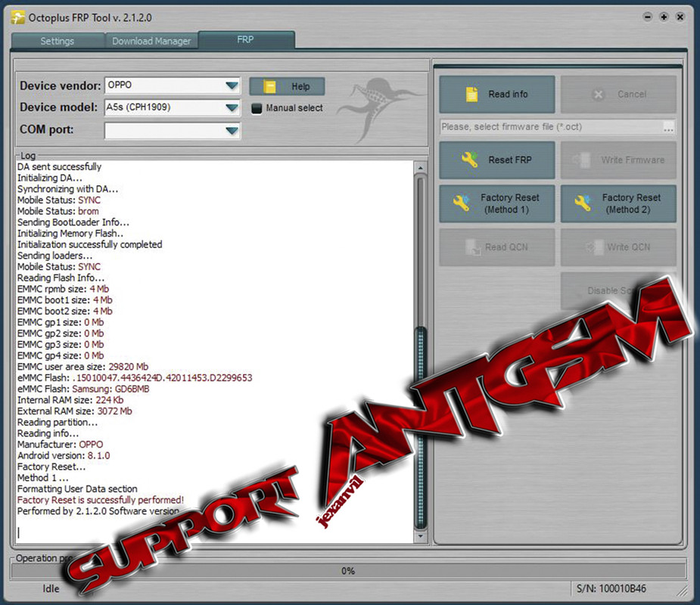Open the Device model dropdown
This screenshot has width=700, height=605.
pyautogui.click(x=232, y=107)
